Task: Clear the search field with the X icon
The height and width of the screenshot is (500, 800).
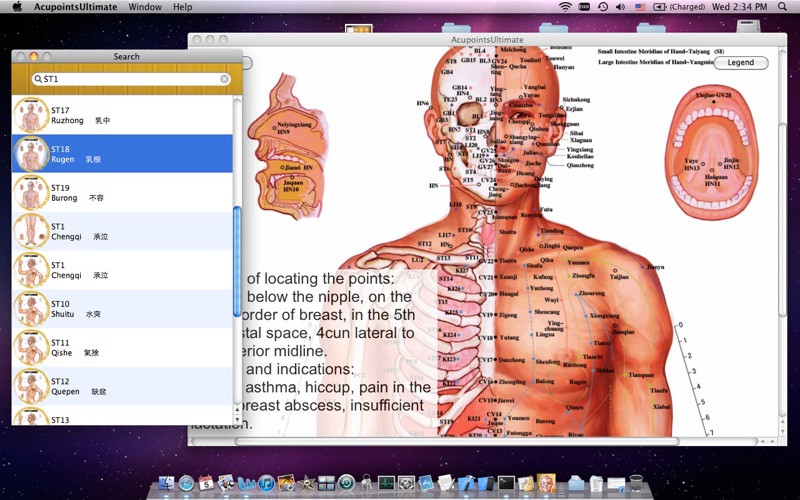Action: tap(224, 79)
